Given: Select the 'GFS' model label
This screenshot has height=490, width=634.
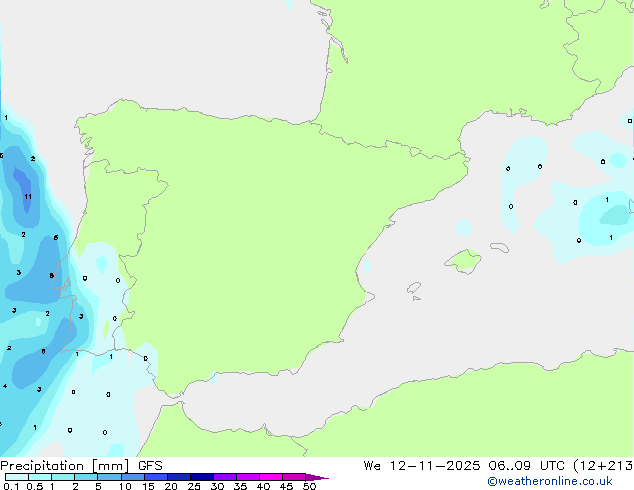Looking at the screenshot, I should point(150,466).
